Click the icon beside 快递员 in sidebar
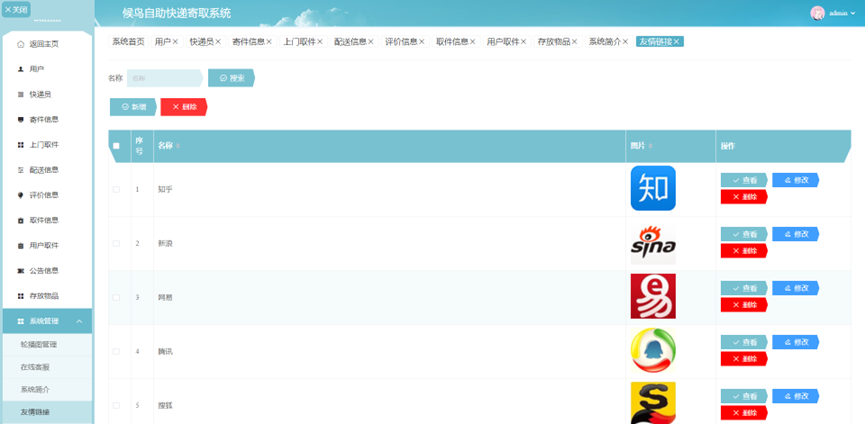 20,94
